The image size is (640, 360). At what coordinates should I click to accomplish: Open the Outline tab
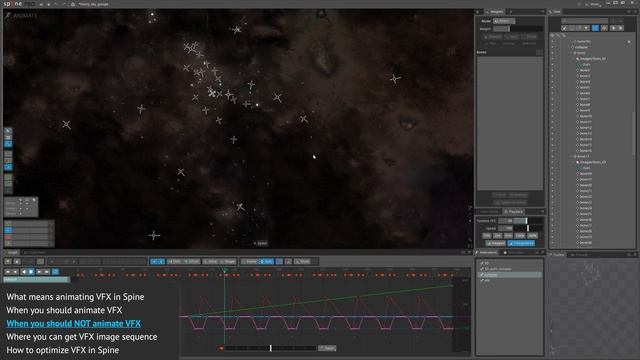558,255
